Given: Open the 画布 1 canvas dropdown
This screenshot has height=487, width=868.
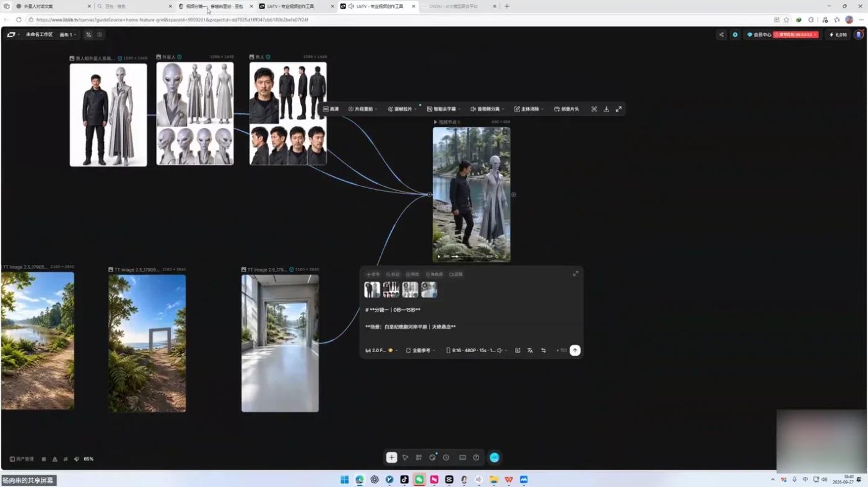Looking at the screenshot, I should click(x=68, y=35).
